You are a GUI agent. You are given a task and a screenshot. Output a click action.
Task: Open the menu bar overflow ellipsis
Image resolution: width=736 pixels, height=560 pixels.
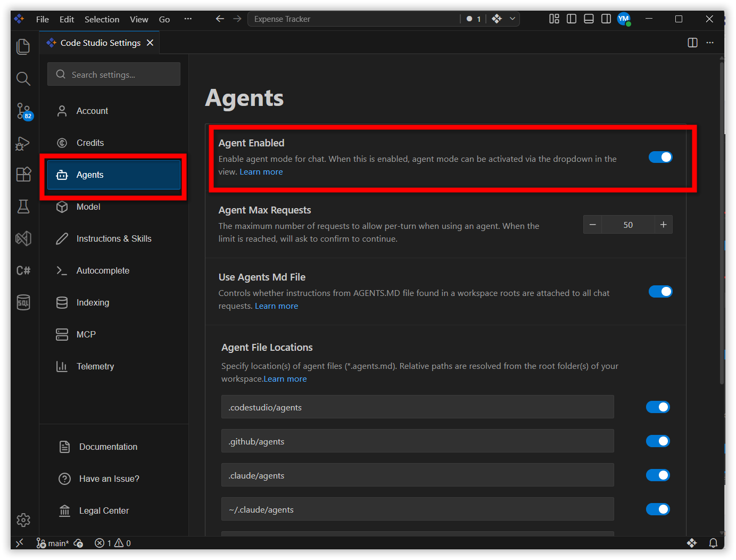point(188,19)
